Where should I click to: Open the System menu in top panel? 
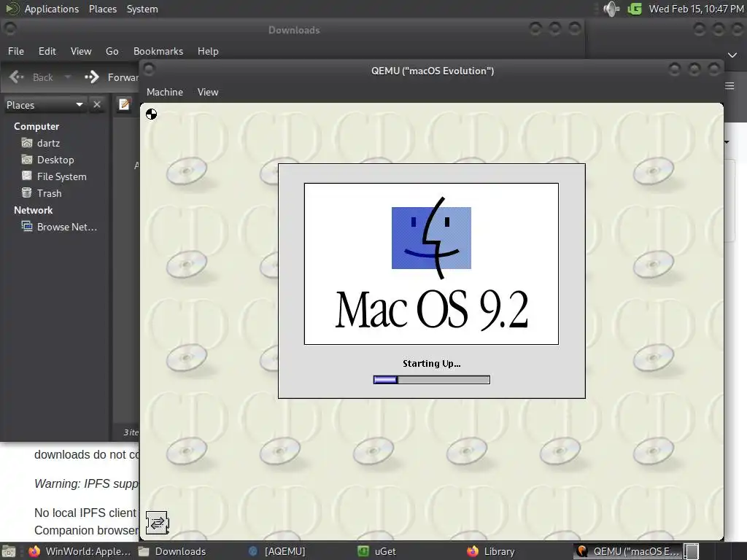click(142, 9)
